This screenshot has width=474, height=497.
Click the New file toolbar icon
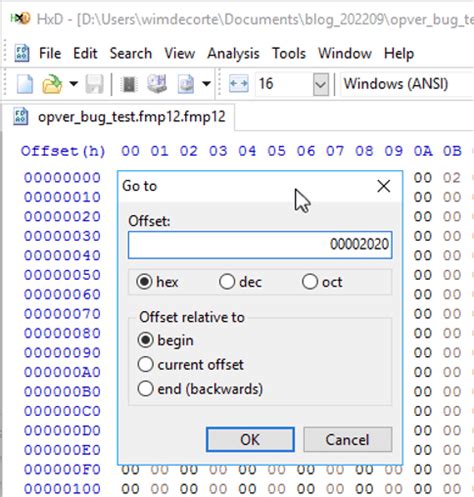click(25, 84)
